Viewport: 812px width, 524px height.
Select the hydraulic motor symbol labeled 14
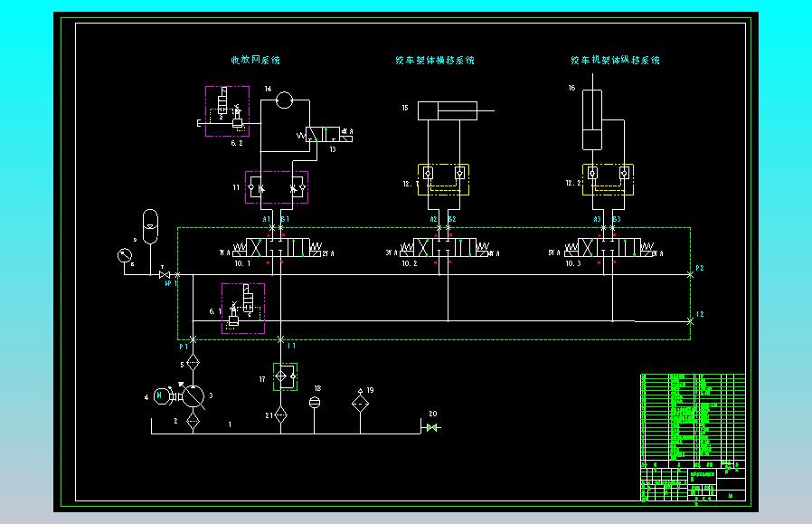(x=284, y=100)
